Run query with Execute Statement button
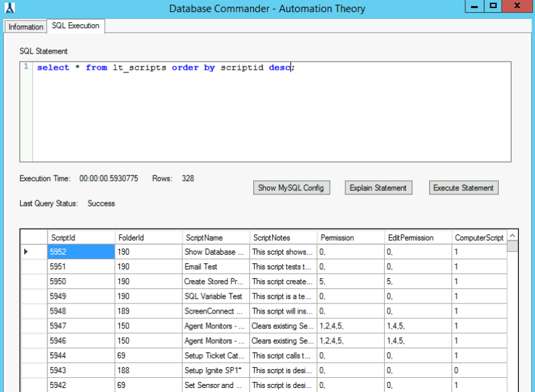Screen dimensions: 535x392 [x=463, y=188]
